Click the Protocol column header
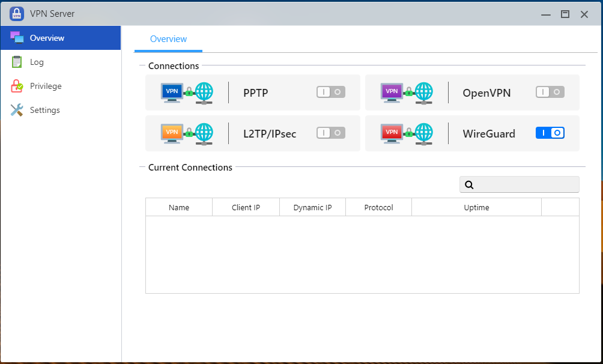Screen dimensions: 603x364 pos(378,207)
